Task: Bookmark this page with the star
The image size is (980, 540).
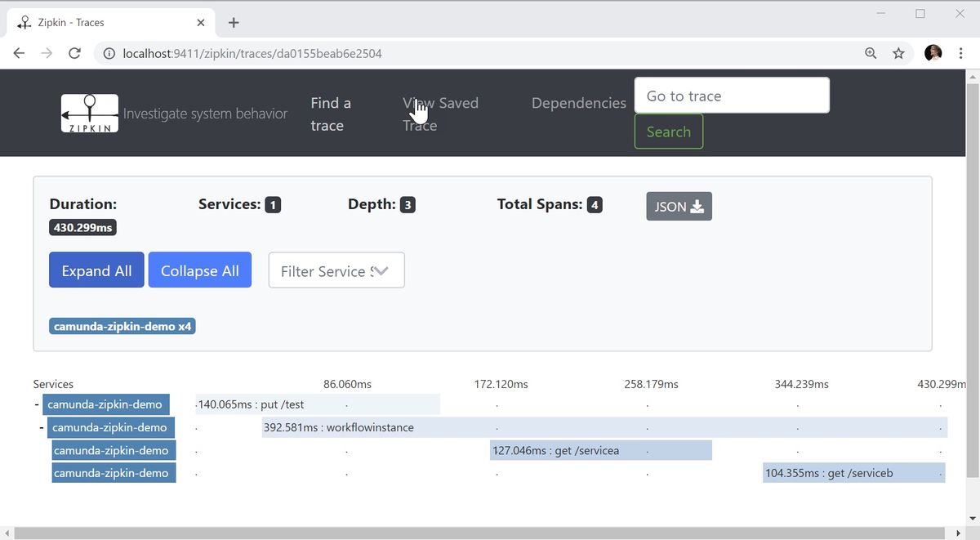Action: click(898, 53)
